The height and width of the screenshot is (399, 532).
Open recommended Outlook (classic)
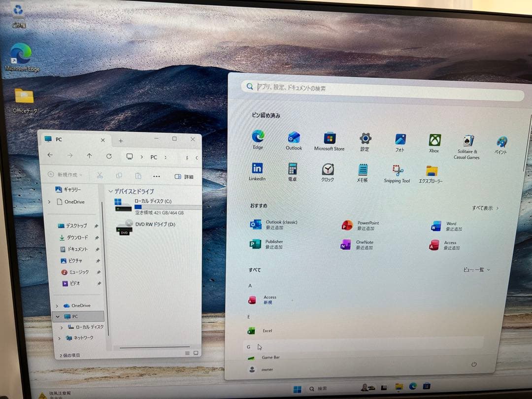(273, 225)
